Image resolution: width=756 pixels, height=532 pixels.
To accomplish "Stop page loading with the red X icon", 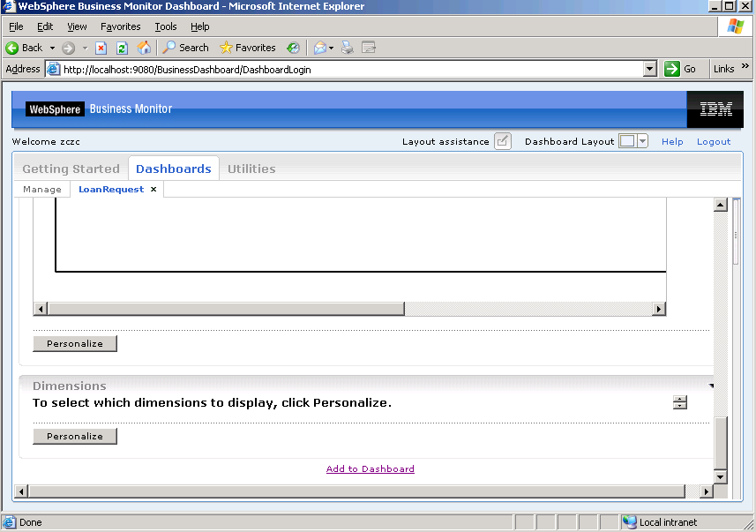I will (x=101, y=48).
